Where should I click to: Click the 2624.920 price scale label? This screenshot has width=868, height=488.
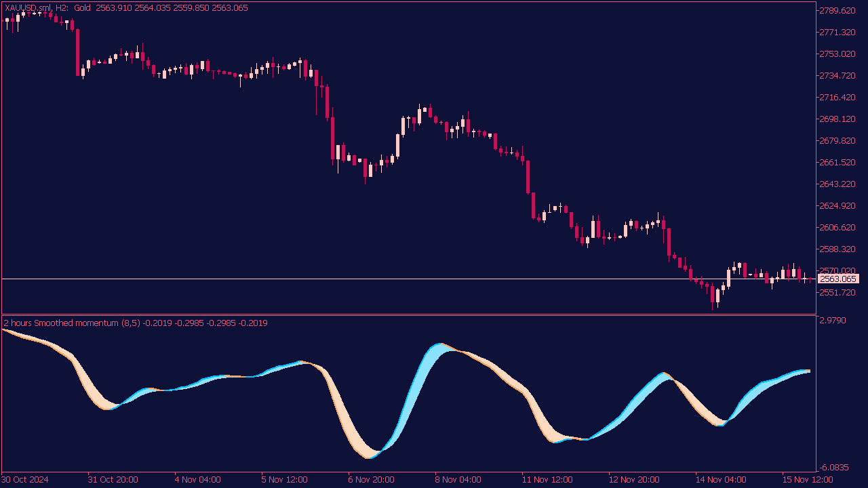click(837, 206)
